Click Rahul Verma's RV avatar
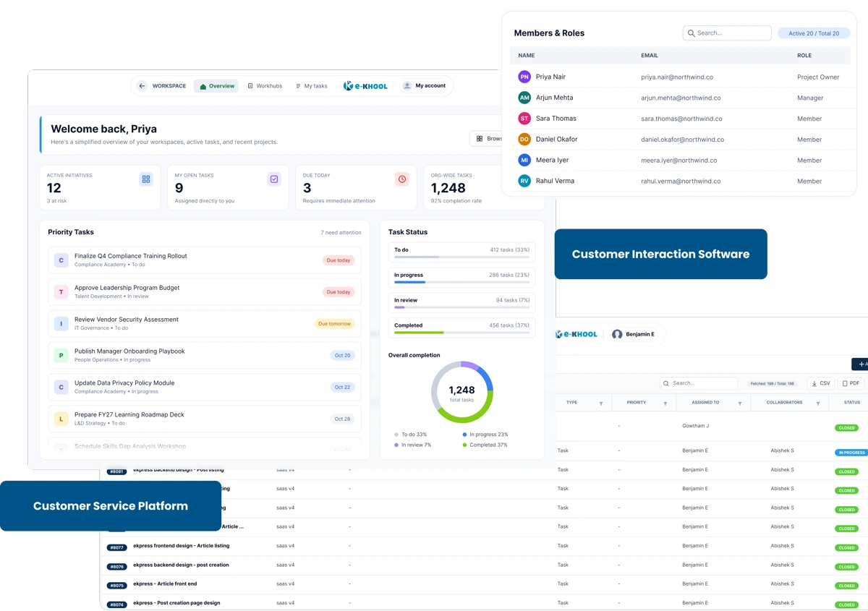 point(524,181)
